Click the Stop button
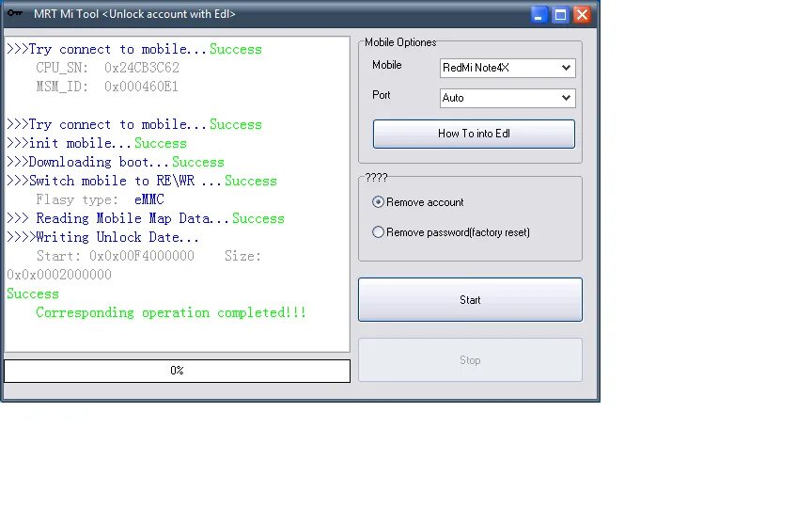 [x=470, y=360]
